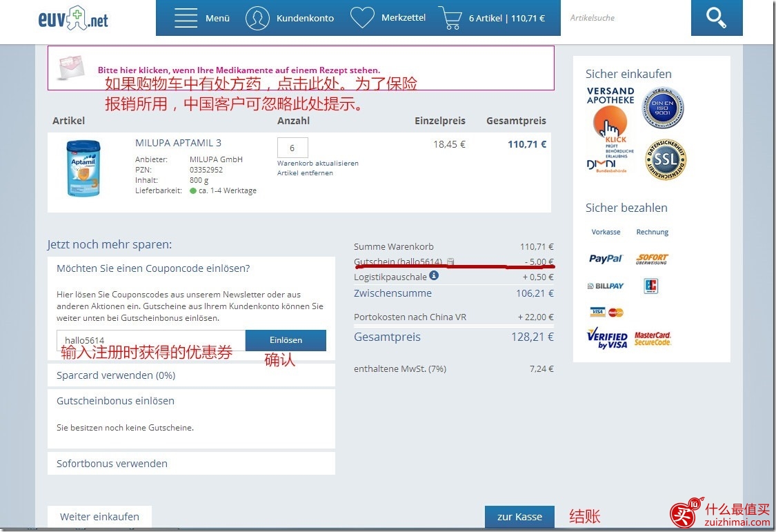Click the Vorkasse payment label
Screen dimensions: 776x532
pyautogui.click(x=606, y=232)
